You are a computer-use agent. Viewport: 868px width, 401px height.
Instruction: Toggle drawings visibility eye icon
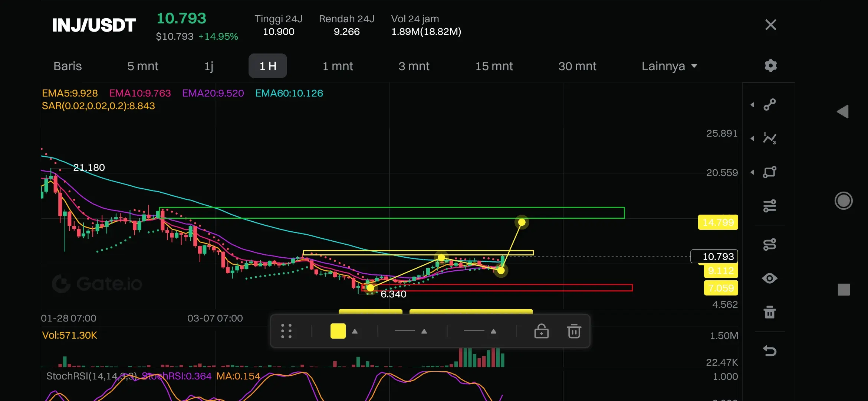click(x=770, y=278)
